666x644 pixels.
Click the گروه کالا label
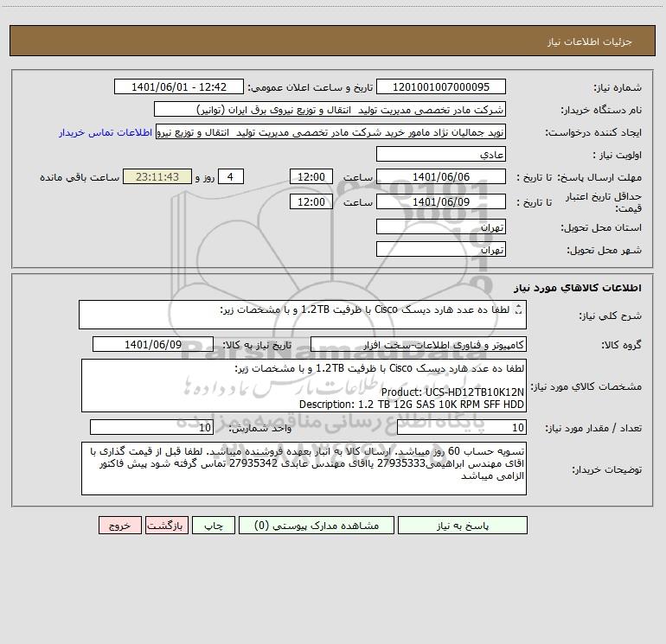(622, 345)
